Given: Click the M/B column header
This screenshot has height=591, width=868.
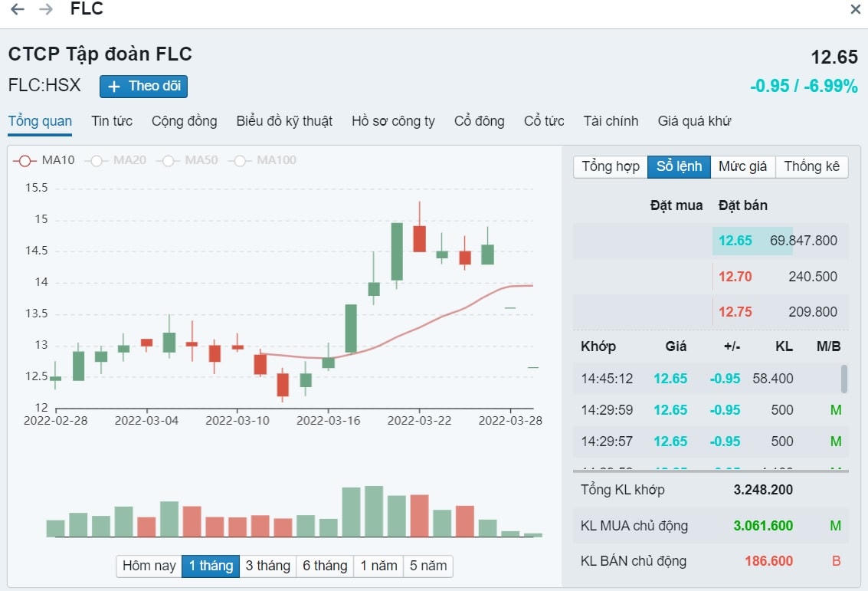Looking at the screenshot, I should [828, 346].
